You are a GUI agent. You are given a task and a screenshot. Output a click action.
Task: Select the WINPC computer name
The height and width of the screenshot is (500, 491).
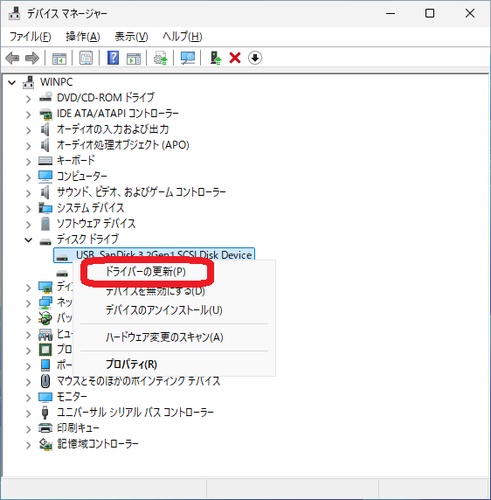tap(56, 82)
